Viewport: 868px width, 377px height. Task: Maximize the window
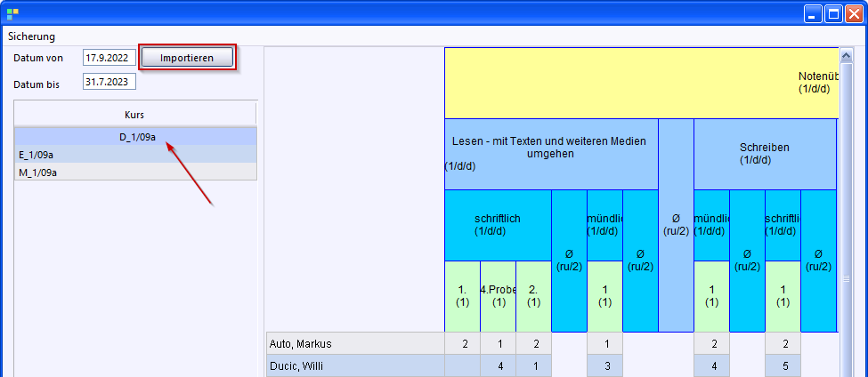[x=833, y=14]
